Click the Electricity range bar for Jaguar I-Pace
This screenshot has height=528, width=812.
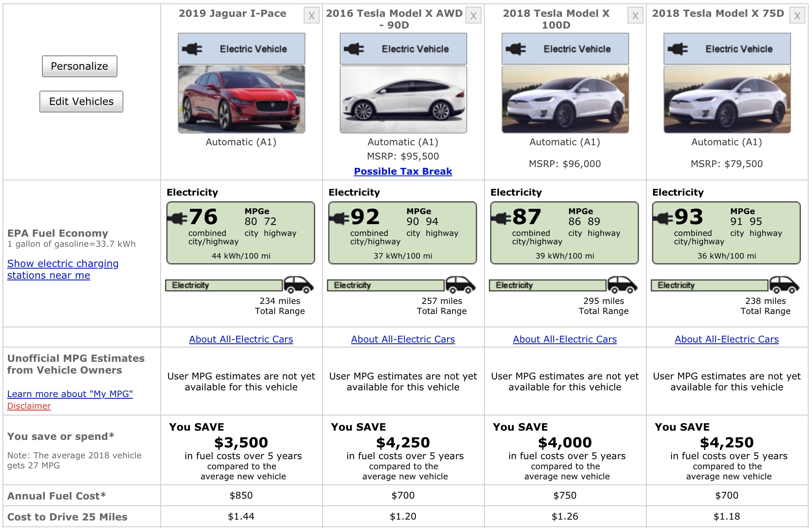(x=224, y=285)
